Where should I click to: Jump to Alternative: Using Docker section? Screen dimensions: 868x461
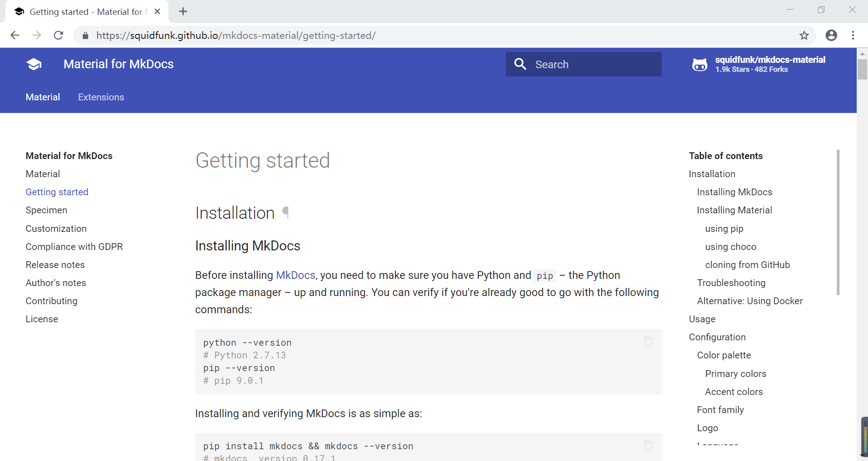(x=750, y=301)
